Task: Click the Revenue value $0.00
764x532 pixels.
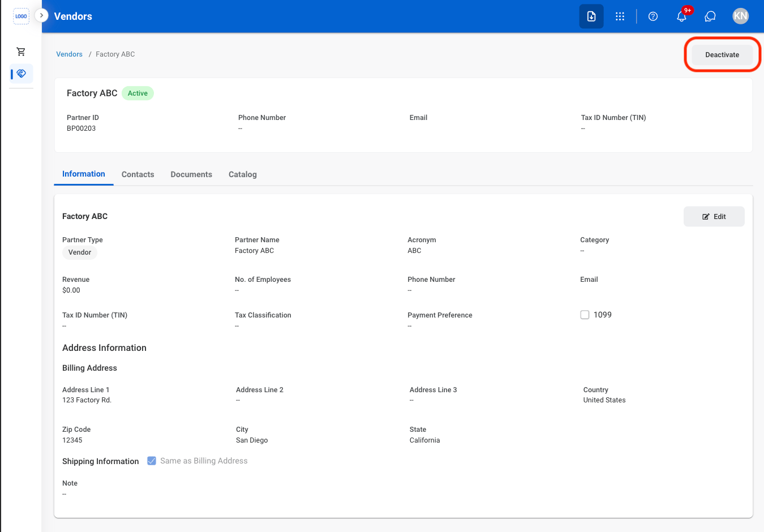Action: (71, 290)
